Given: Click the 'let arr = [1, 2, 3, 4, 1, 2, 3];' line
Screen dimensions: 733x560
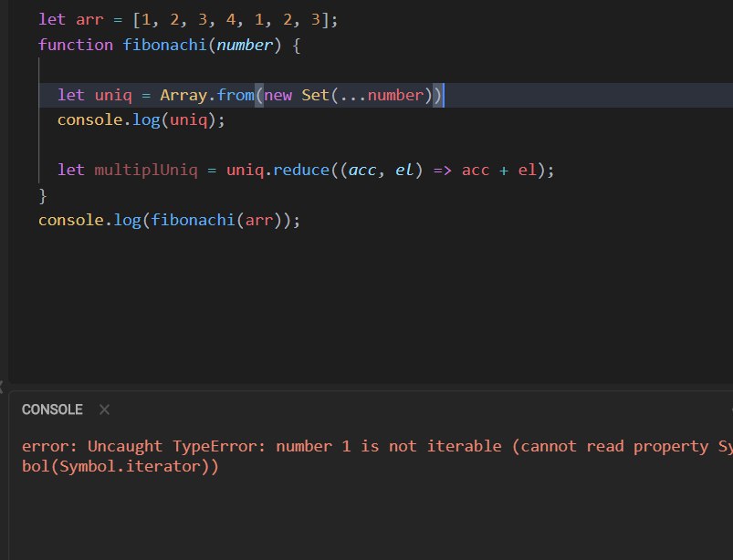Looking at the screenshot, I should coord(188,20).
